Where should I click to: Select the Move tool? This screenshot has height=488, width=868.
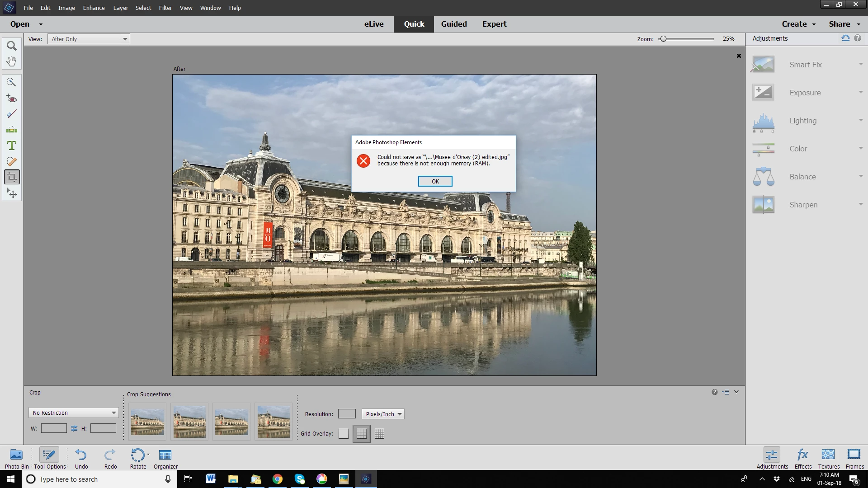click(x=12, y=193)
